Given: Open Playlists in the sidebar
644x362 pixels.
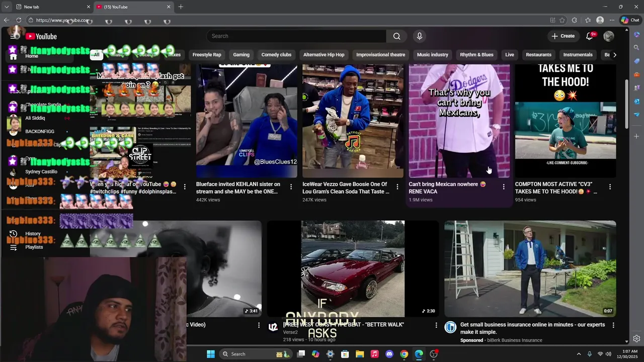Looking at the screenshot, I should click(34, 247).
